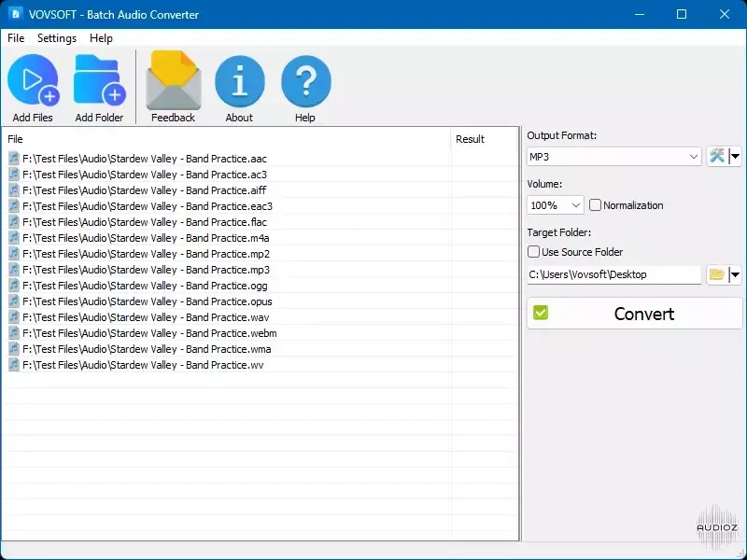Click music icon of Band Practice.ogg row
Viewport: 747px width, 560px height.
[x=14, y=286]
